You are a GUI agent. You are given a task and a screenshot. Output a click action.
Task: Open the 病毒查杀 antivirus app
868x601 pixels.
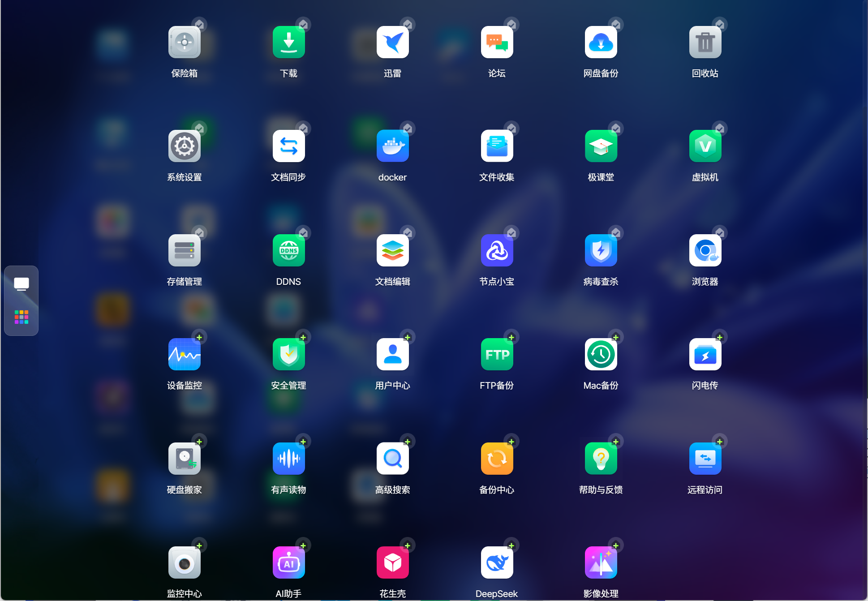(601, 250)
